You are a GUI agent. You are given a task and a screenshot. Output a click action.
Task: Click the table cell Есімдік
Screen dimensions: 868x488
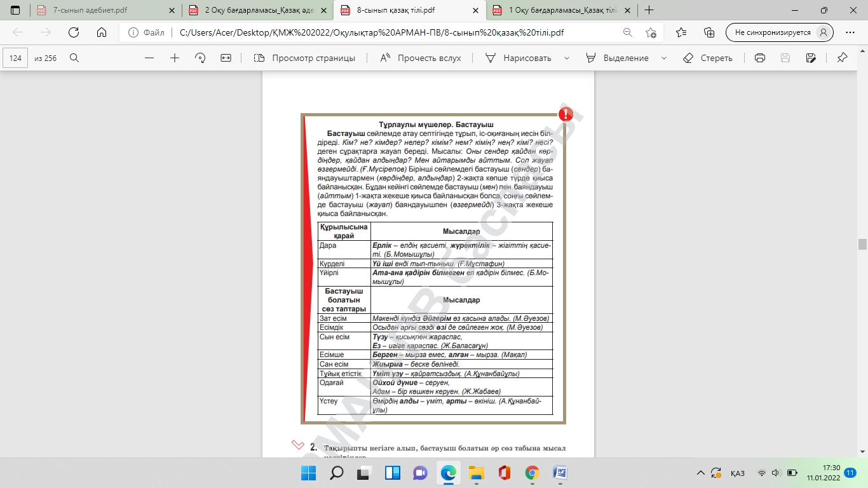point(344,327)
